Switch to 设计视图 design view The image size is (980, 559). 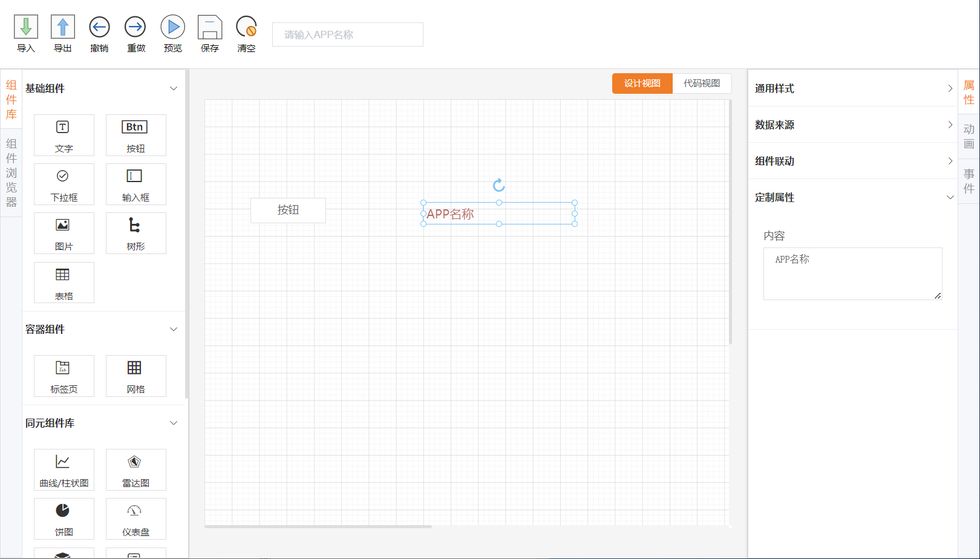point(642,83)
